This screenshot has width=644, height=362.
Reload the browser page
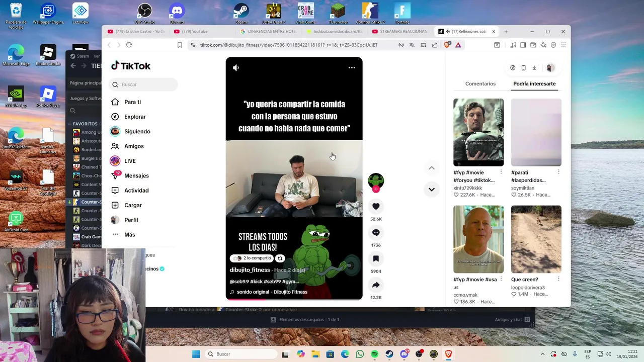(129, 45)
